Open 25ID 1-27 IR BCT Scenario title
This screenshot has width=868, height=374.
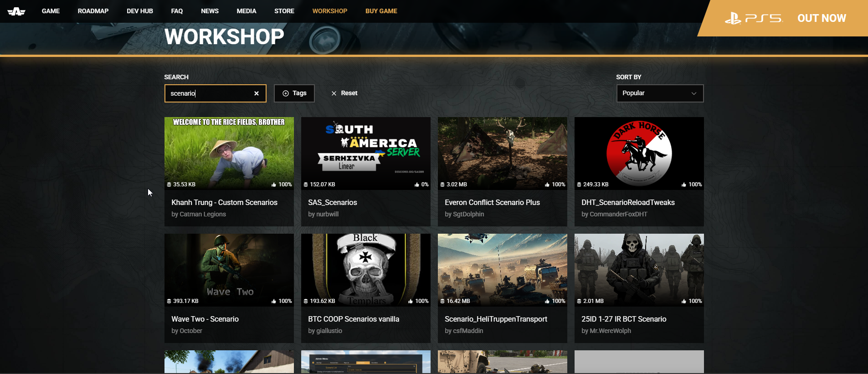pos(624,319)
